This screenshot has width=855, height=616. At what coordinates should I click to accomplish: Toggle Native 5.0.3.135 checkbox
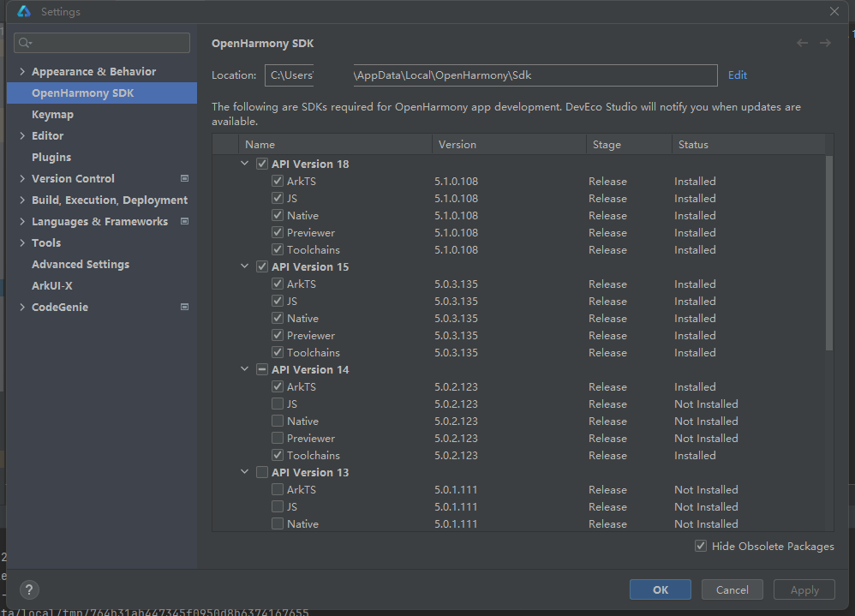(x=278, y=318)
